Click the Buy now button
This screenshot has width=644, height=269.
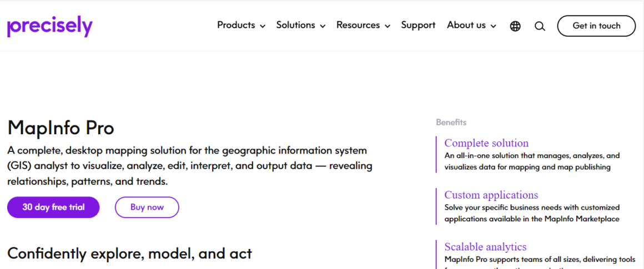point(147,207)
